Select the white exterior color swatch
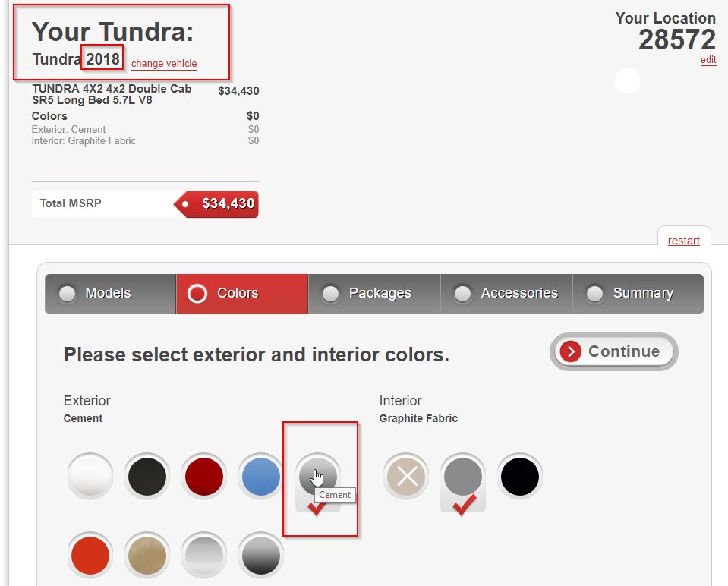The height and width of the screenshot is (586, 728). (90, 476)
